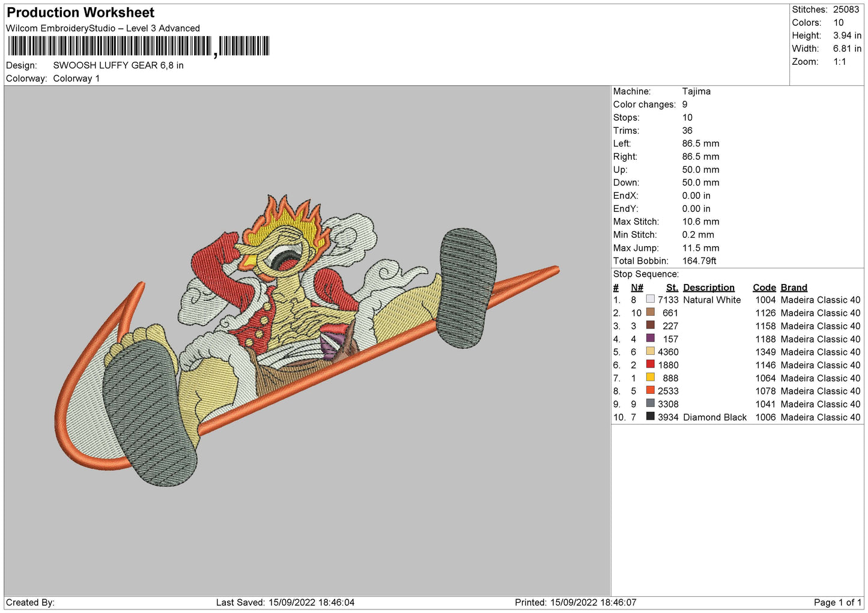Image resolution: width=868 pixels, height=613 pixels.
Task: Select the dark brown swatch in row 3
Action: (x=650, y=325)
